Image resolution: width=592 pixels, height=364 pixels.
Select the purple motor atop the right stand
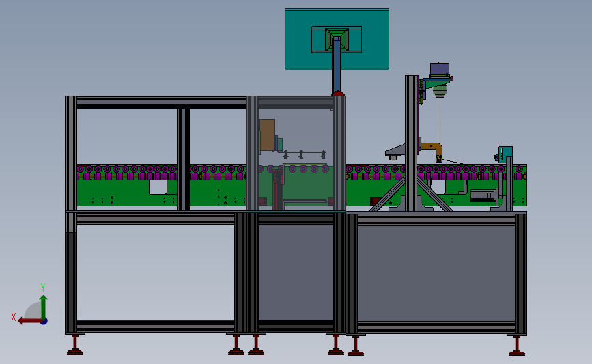[x=440, y=69]
